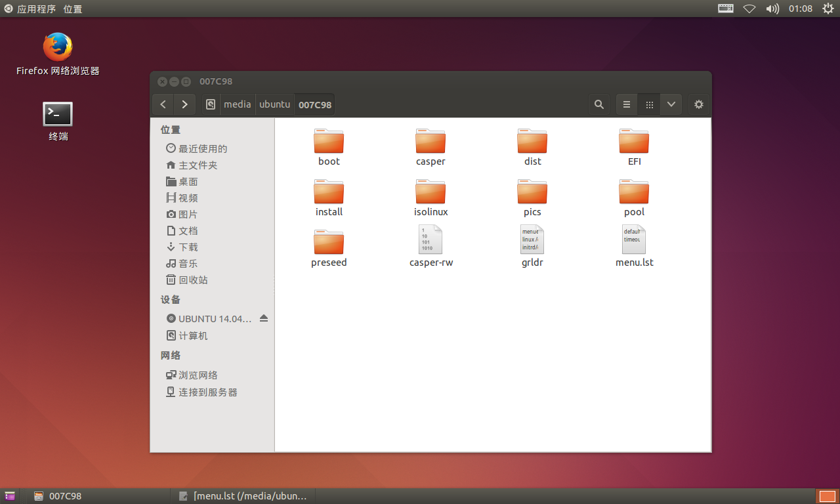Select the dist folder
This screenshot has width=840, height=504.
tap(532, 148)
